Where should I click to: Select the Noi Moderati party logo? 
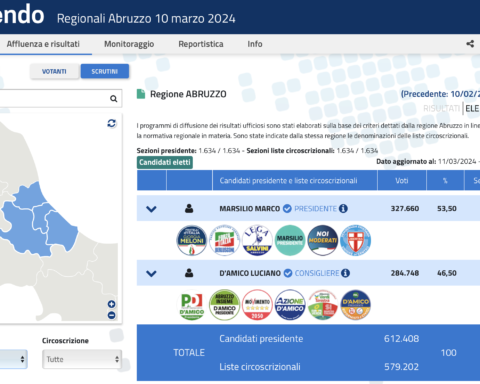(323, 240)
